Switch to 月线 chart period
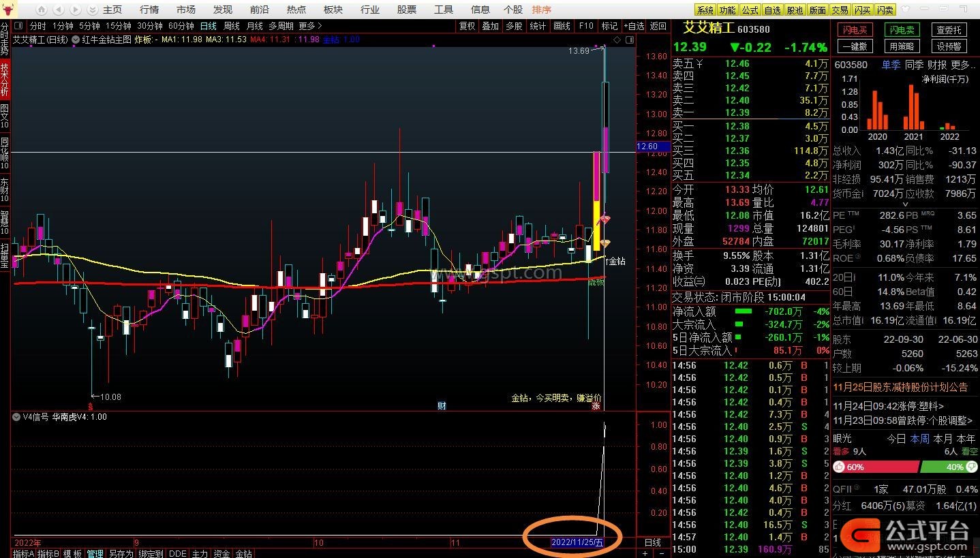 pyautogui.click(x=254, y=26)
